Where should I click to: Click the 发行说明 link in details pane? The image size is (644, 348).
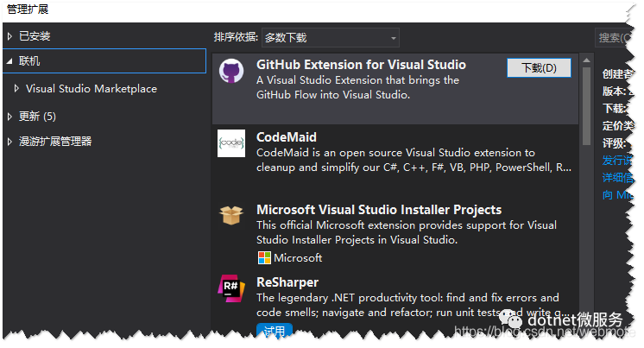click(x=616, y=161)
